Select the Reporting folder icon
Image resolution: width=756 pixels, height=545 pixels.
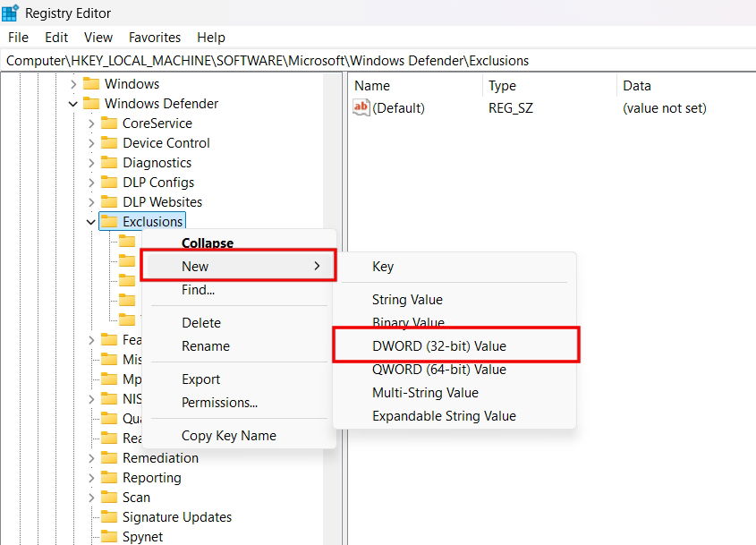tap(107, 477)
